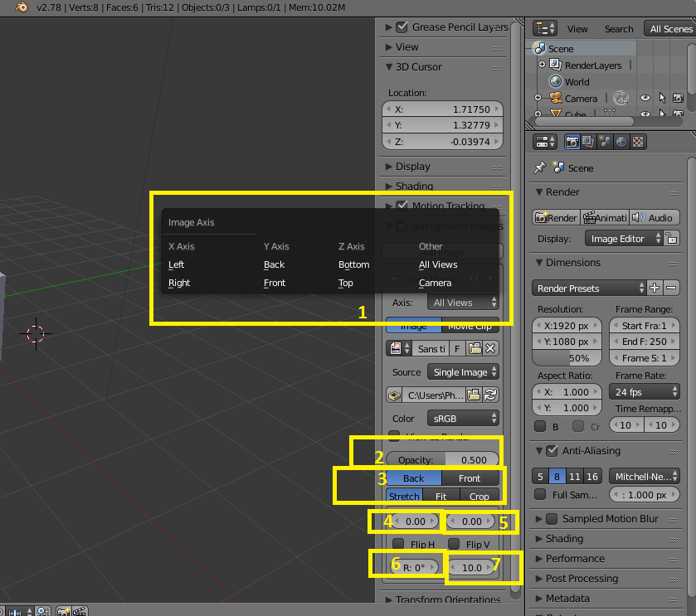Open the Source Single Image dropdown
The height and width of the screenshot is (616, 696).
pos(463,372)
